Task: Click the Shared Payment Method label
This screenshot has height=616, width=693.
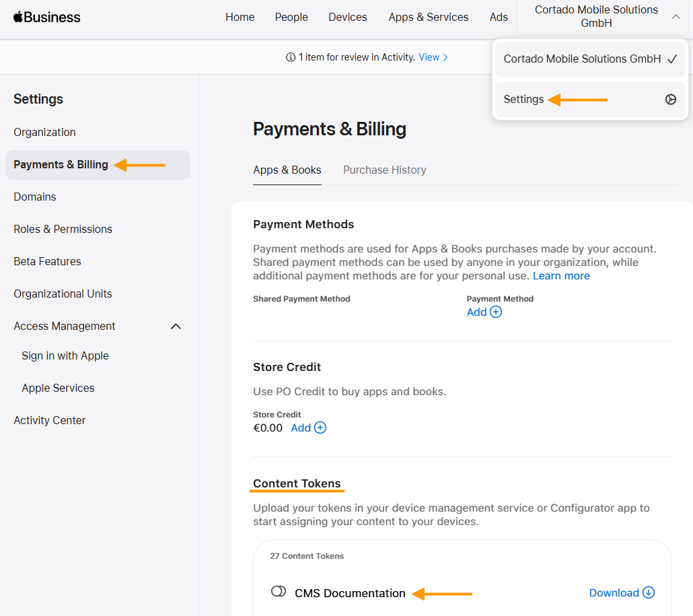Action: click(302, 299)
